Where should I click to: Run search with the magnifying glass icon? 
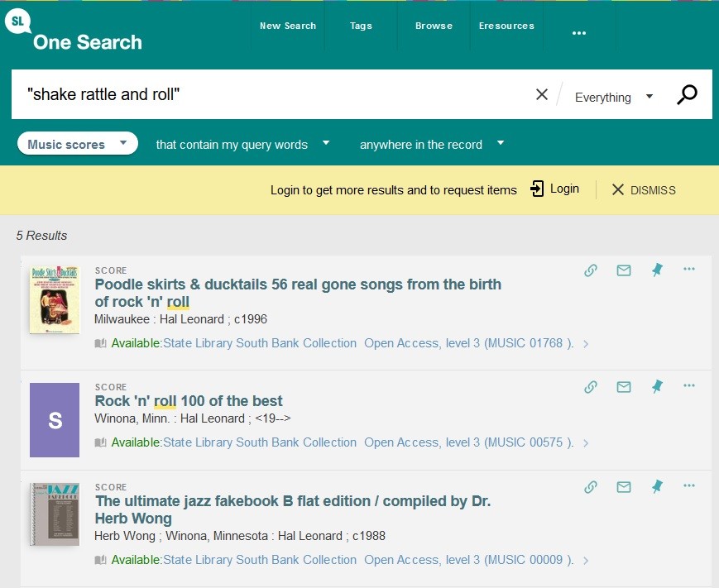(x=687, y=95)
